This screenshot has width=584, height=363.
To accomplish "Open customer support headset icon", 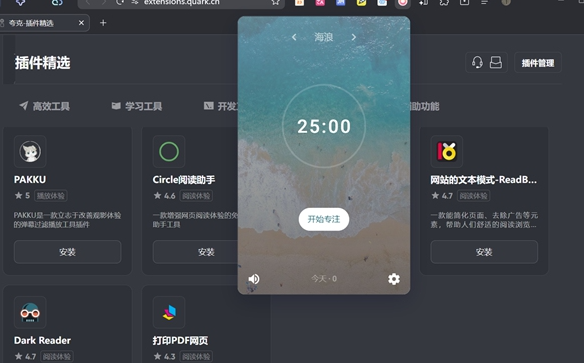I will coord(477,63).
